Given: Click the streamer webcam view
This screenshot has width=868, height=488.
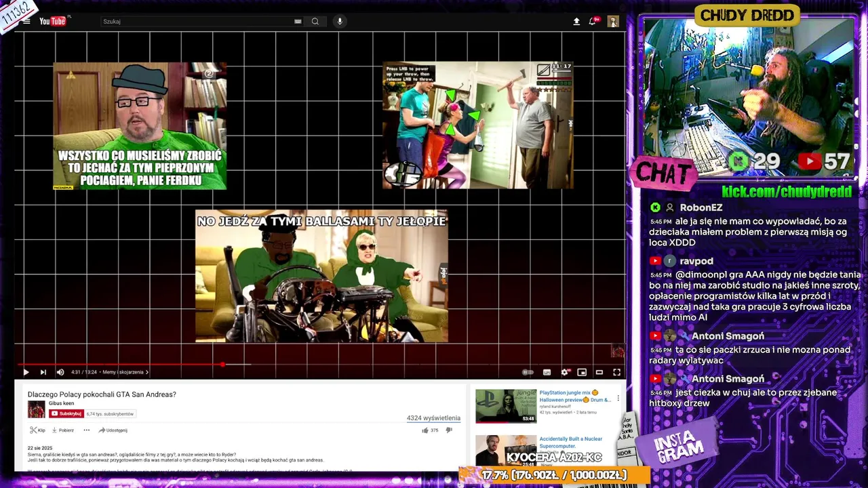Looking at the screenshot, I should point(749,98).
